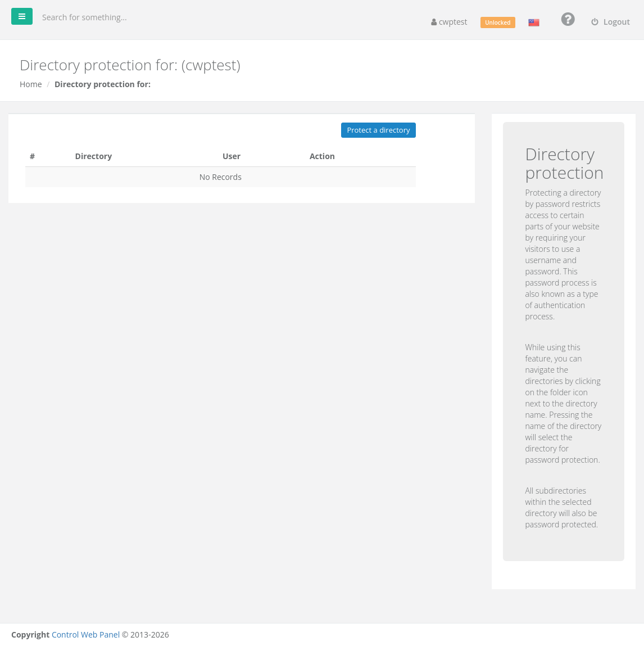Image resolution: width=644 pixels, height=646 pixels.
Task: Click the Directory column header
Action: tap(93, 156)
